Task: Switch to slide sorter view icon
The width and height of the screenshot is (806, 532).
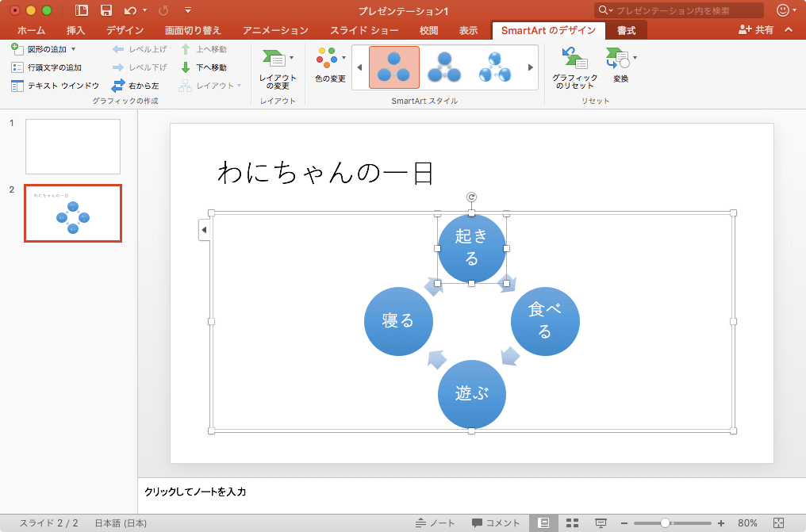Action: point(572,522)
